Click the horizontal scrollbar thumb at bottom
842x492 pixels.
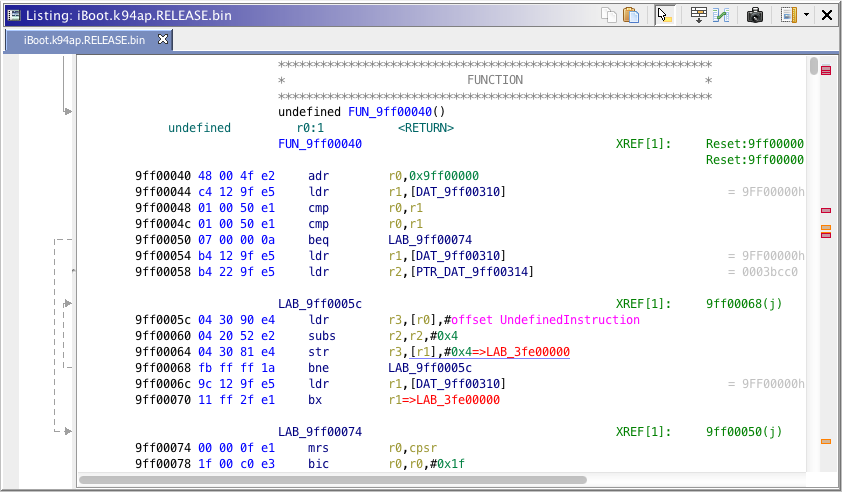click(x=333, y=480)
